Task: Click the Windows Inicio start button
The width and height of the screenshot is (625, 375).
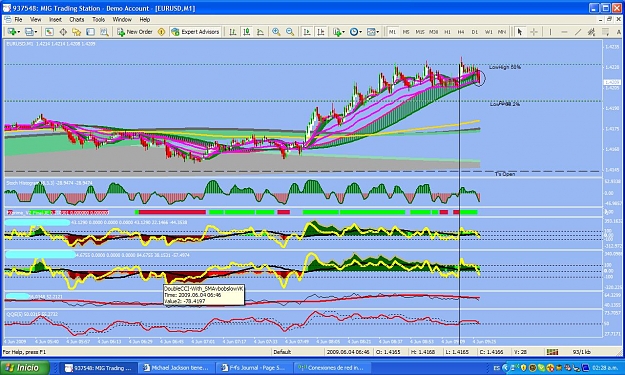Action: pos(25,367)
